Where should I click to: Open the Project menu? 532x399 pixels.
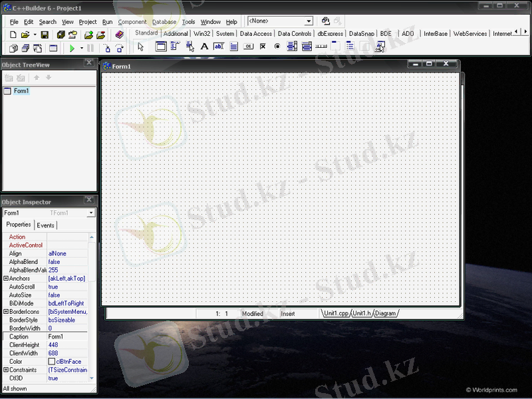[x=88, y=22]
